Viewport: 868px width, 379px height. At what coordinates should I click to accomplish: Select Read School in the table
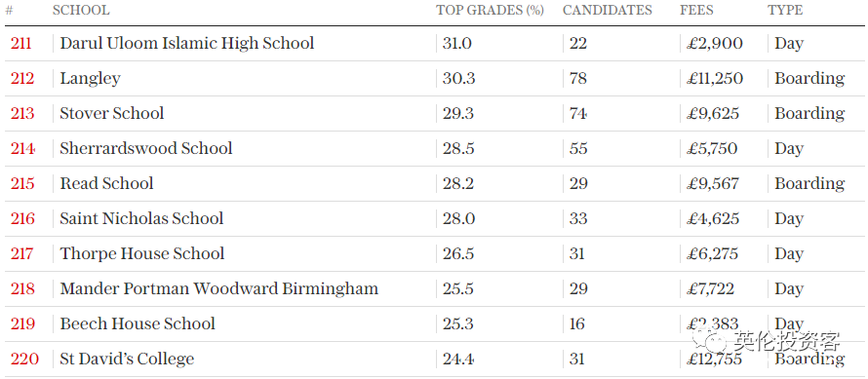107,183
